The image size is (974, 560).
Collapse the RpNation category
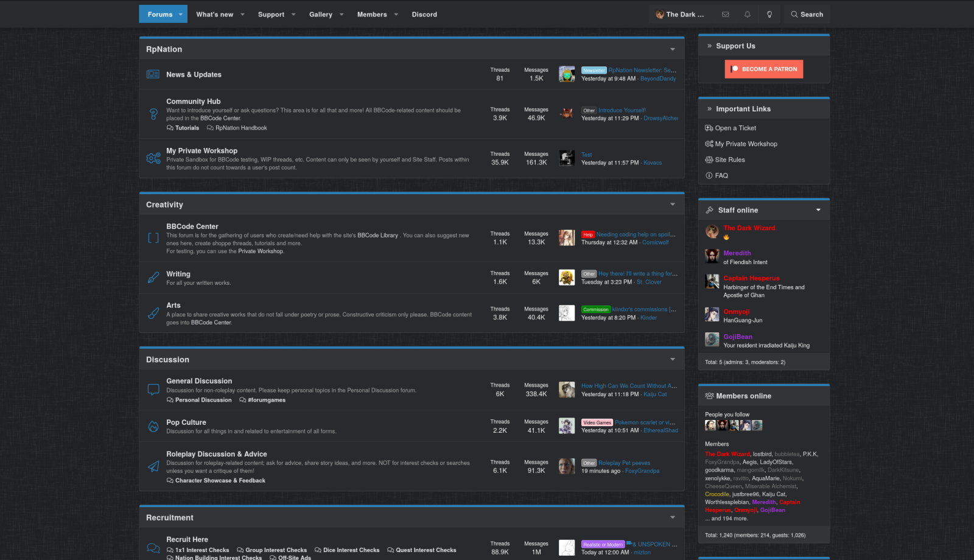pos(673,49)
